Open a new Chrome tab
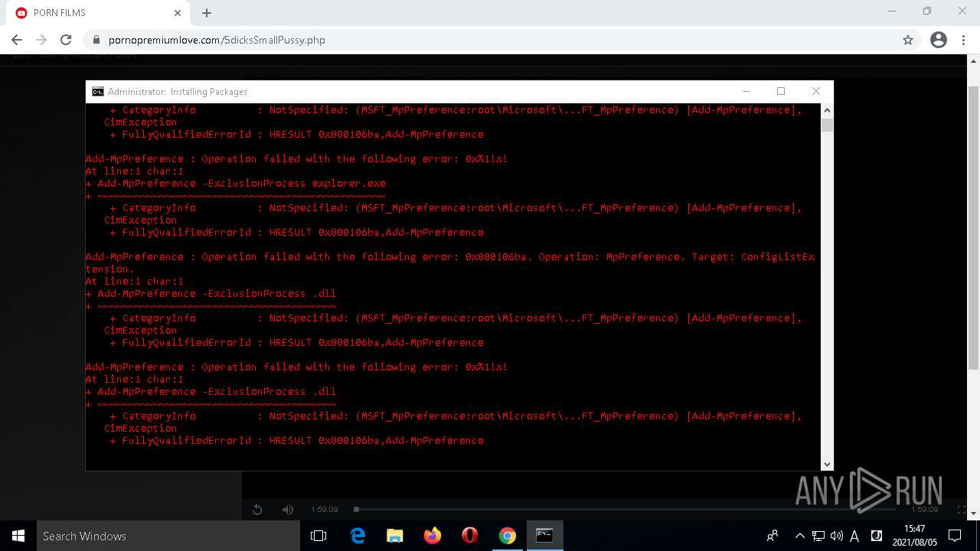Screen dimensions: 980x551 (207, 13)
